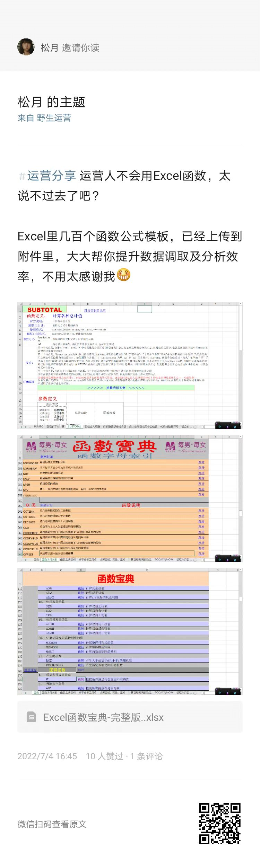Viewport: 260px width, 868px height.
Task: Tap the post timestamp 2022/7/4 16:45
Action: (x=47, y=756)
